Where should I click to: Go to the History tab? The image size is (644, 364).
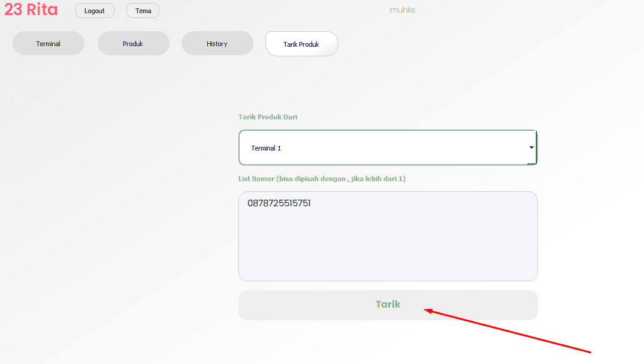click(217, 44)
